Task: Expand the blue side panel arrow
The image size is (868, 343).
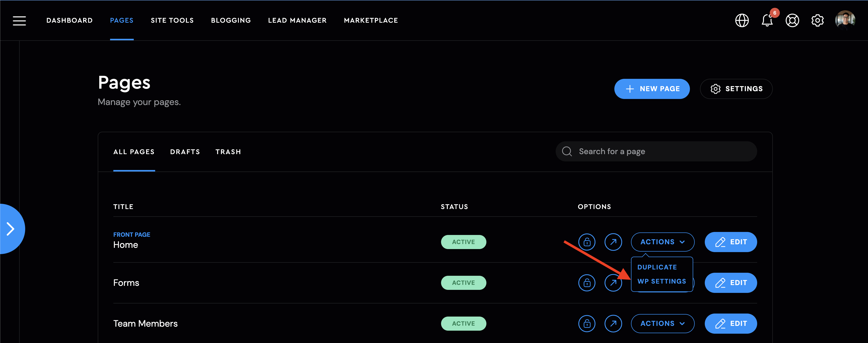Action: (11, 229)
